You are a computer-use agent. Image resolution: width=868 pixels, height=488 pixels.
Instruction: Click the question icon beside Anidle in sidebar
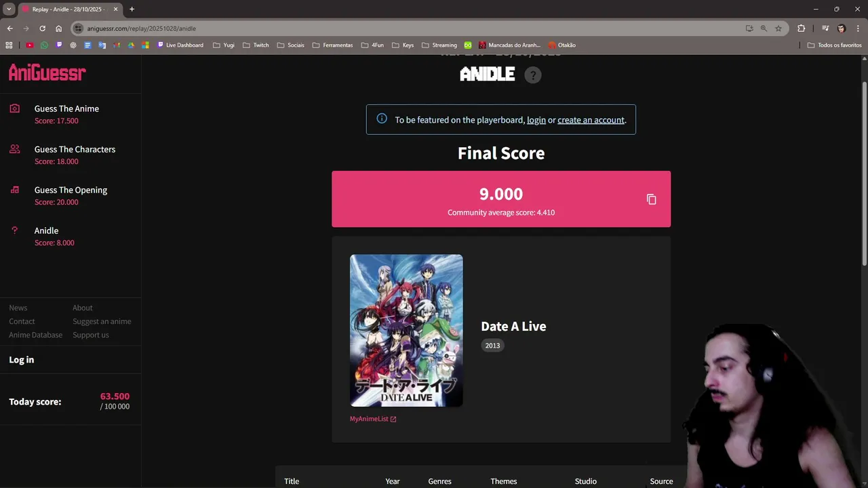(15, 230)
